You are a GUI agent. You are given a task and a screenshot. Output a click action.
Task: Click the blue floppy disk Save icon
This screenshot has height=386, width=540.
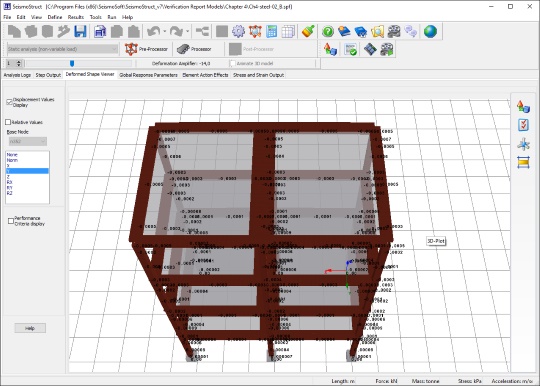[x=80, y=31]
